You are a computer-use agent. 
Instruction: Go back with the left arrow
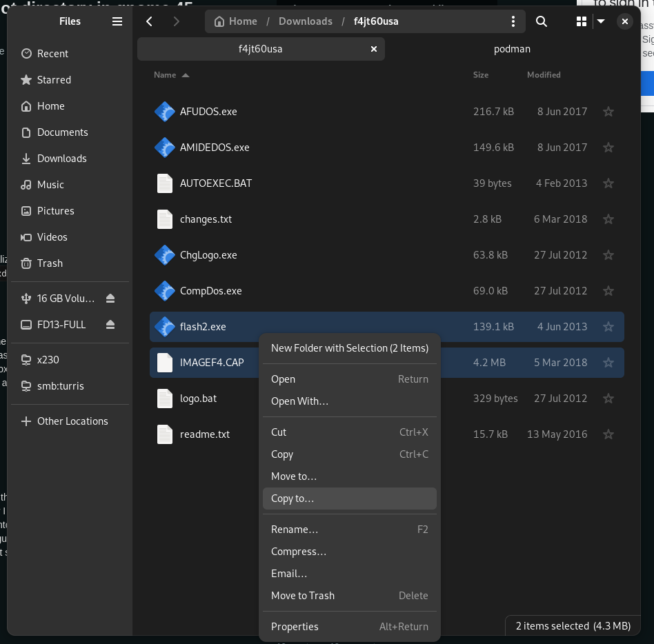149,21
